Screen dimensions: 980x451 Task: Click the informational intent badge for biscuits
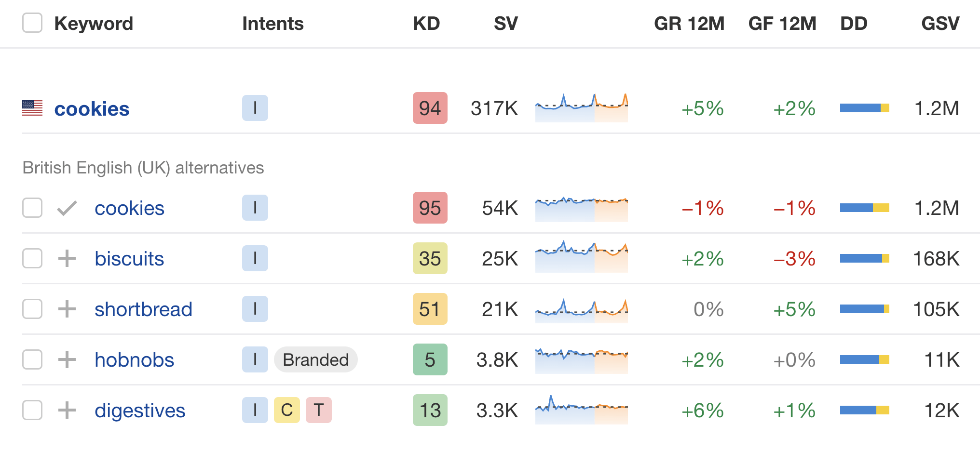tap(255, 259)
